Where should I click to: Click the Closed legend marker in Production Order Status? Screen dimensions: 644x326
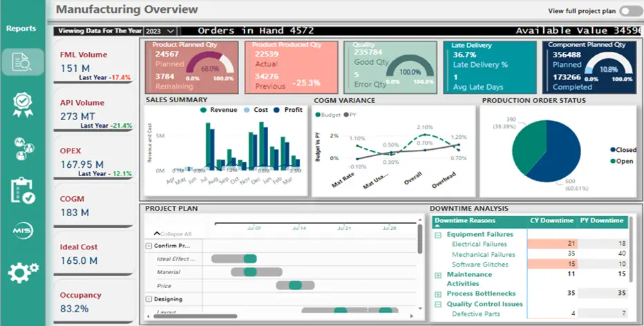pyautogui.click(x=613, y=149)
